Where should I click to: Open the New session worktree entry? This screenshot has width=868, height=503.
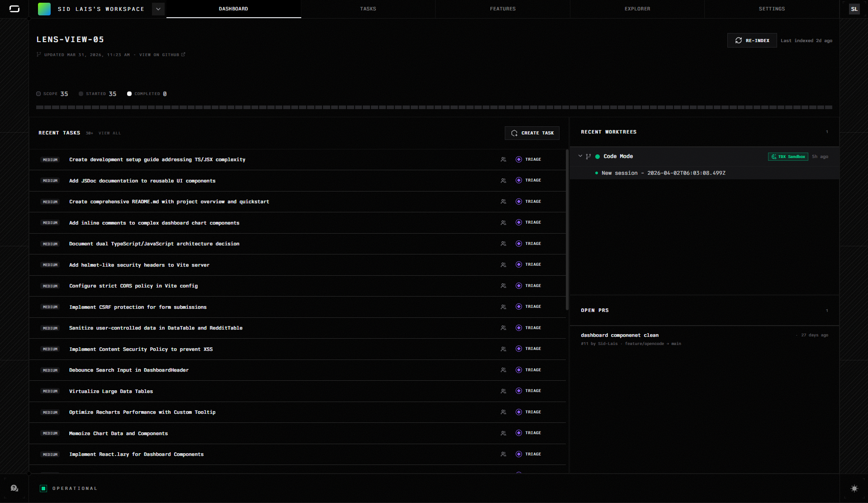(663, 173)
